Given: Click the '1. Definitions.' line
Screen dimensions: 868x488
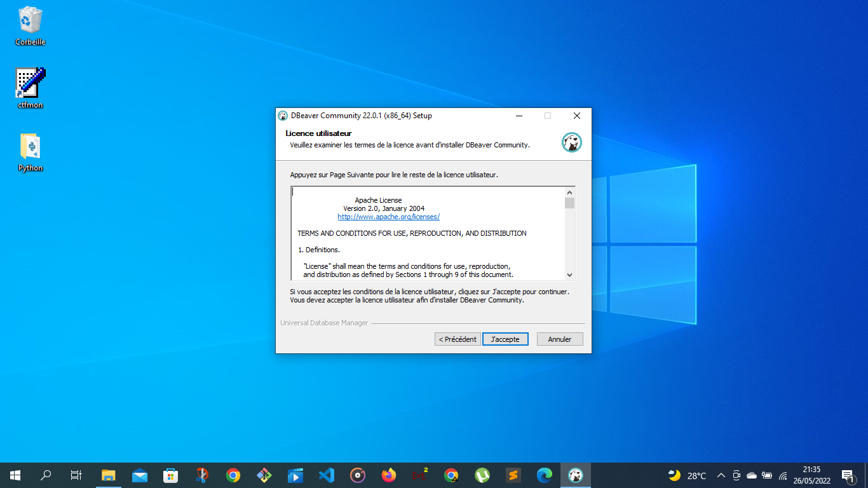Looking at the screenshot, I should (319, 250).
